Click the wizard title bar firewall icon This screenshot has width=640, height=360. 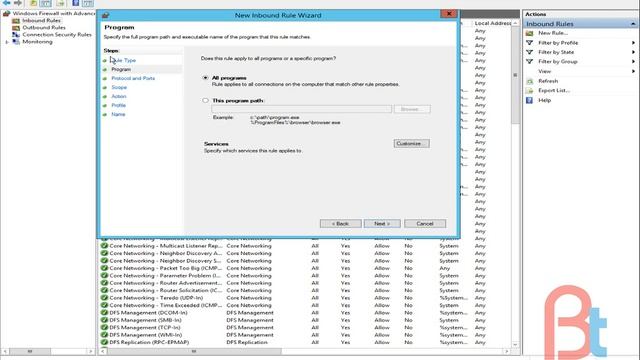coord(106,15)
